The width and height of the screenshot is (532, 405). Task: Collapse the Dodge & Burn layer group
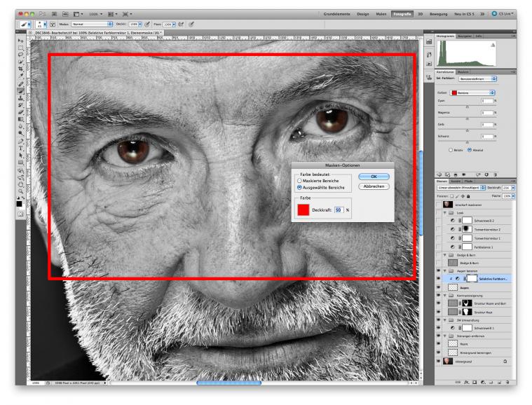(445, 255)
